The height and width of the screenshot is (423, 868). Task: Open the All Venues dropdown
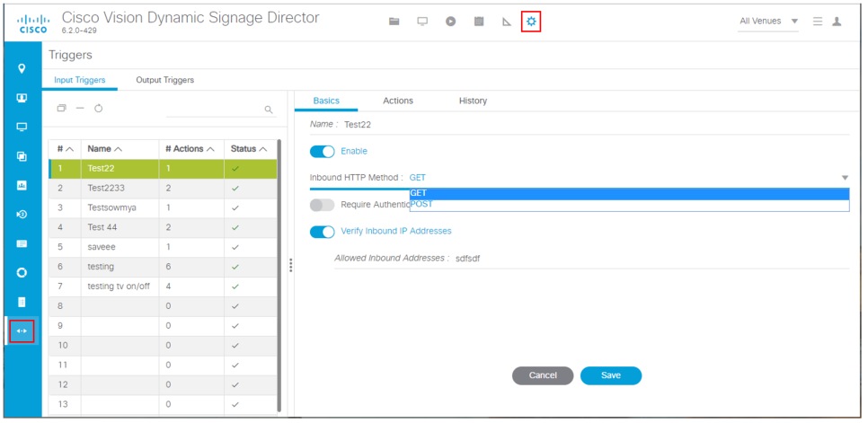point(768,21)
